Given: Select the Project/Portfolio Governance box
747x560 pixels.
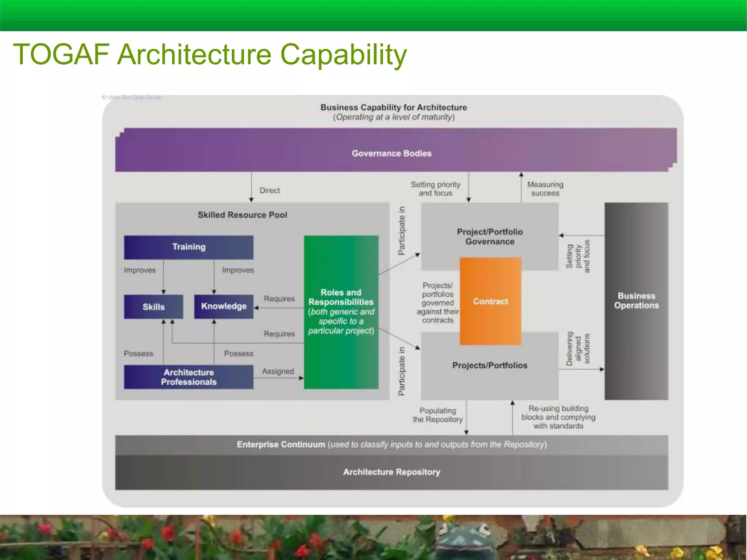Looking at the screenshot, I should [490, 237].
